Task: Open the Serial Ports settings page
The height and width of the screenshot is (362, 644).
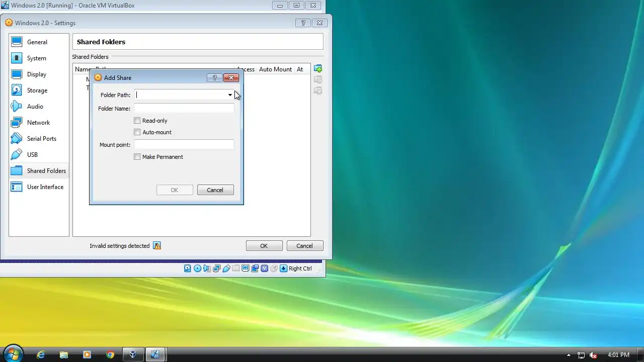Action: [39, 139]
